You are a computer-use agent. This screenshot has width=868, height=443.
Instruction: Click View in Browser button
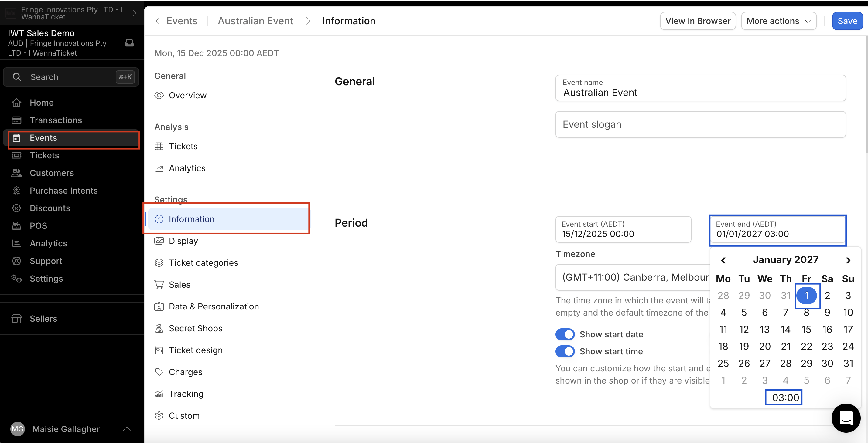[x=698, y=21]
